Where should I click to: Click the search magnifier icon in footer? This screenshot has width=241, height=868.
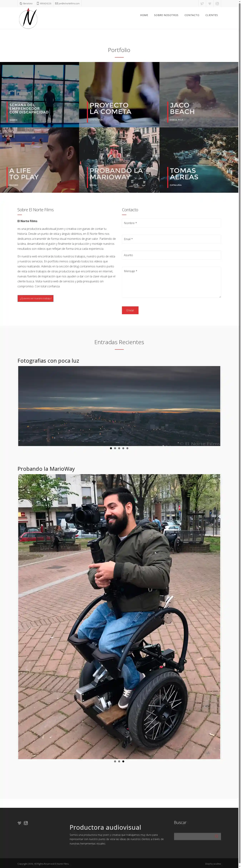pyautogui.click(x=217, y=836)
